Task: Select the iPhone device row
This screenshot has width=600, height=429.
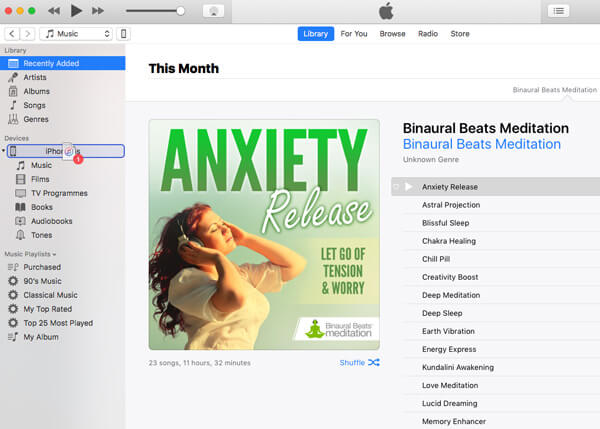Action: coord(65,151)
